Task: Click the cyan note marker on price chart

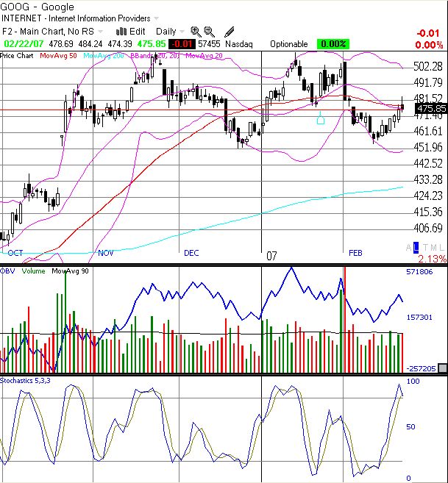Action: tap(321, 118)
